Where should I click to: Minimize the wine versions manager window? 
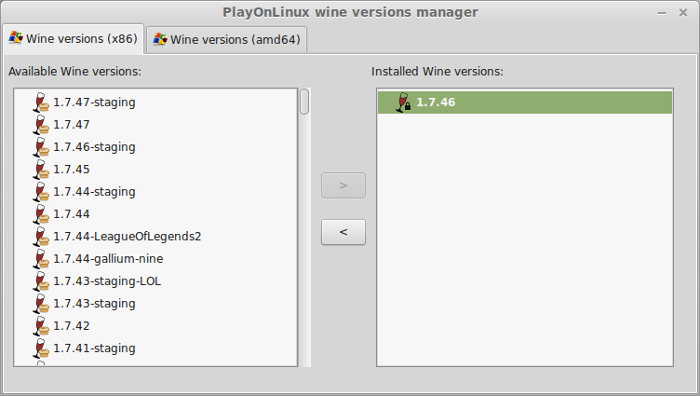(x=662, y=13)
